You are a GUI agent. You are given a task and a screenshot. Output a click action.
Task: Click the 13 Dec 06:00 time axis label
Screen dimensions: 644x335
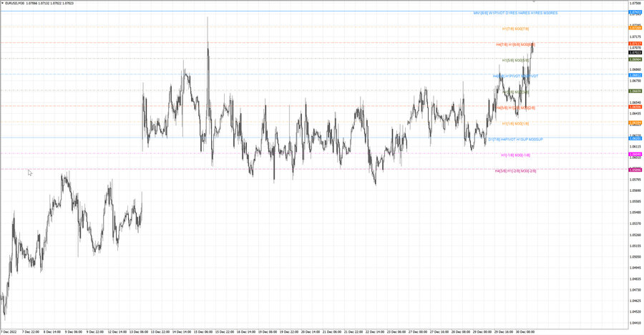click(139, 331)
